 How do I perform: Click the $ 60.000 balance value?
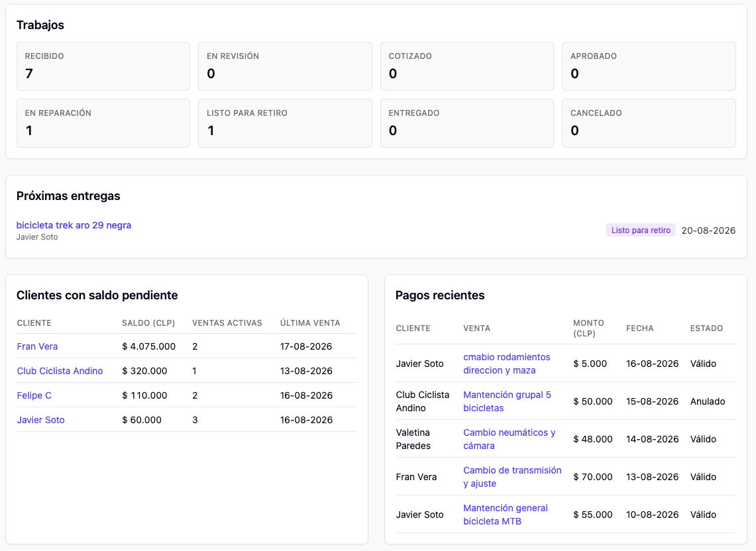click(142, 420)
